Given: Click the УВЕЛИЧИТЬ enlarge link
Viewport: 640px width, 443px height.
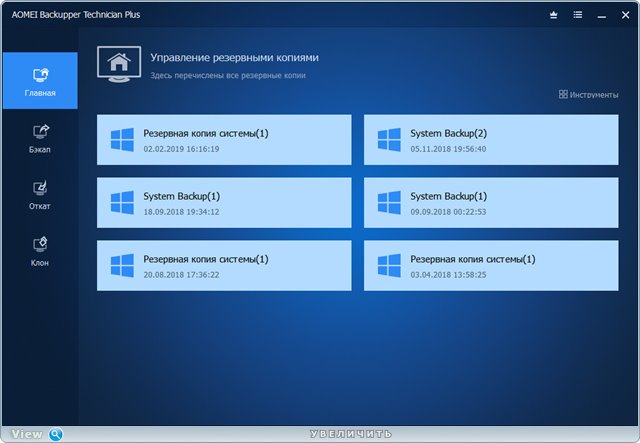Looking at the screenshot, I should [351, 434].
